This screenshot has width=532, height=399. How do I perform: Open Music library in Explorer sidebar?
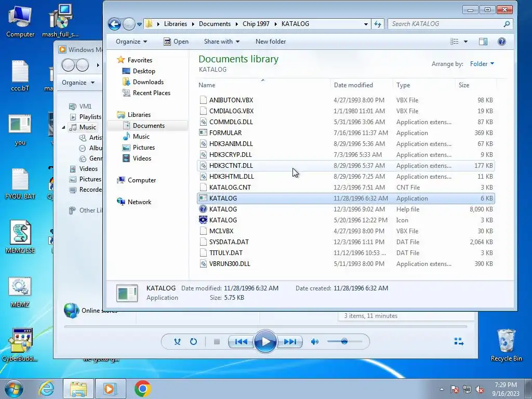click(141, 137)
